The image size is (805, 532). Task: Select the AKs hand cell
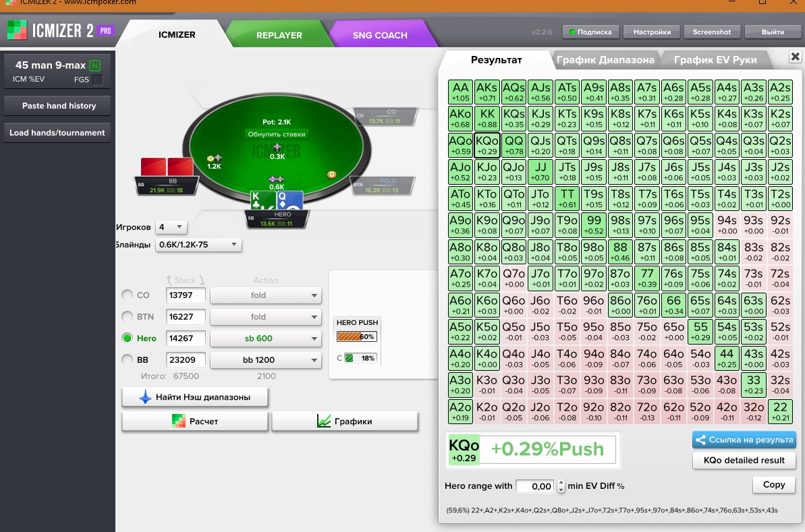tap(487, 92)
